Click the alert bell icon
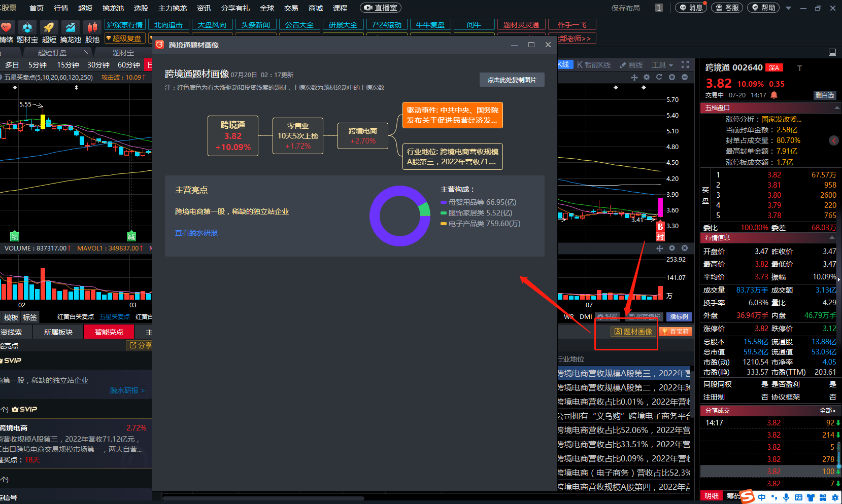 tap(774, 95)
